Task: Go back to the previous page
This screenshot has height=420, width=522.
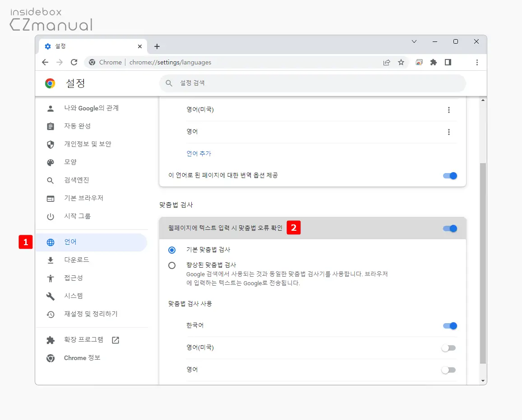Action: point(45,62)
